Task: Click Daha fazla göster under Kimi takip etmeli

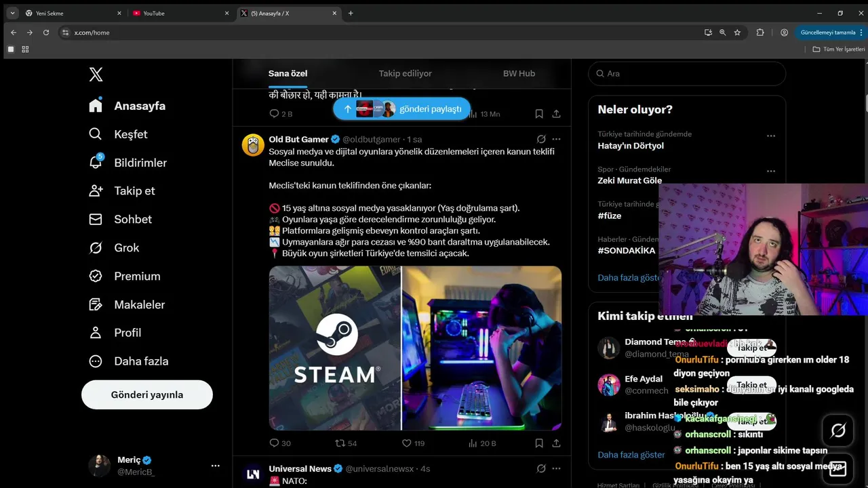Action: [631, 455]
